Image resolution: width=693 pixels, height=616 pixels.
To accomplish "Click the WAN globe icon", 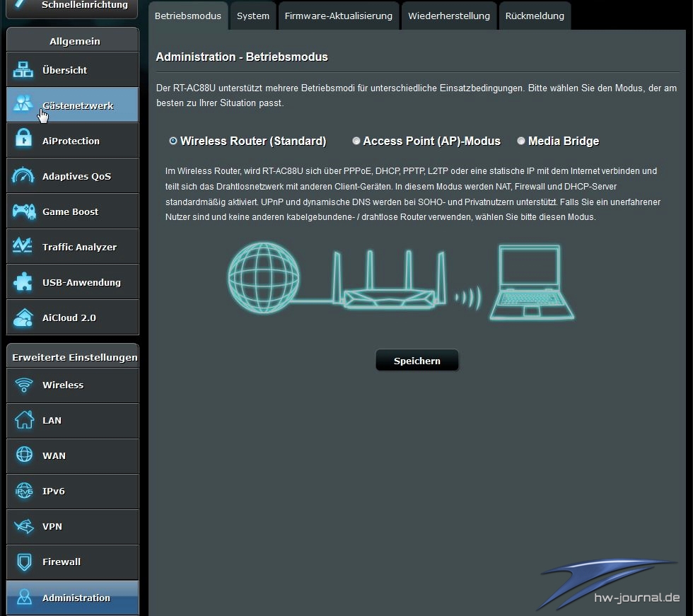I will (24, 454).
